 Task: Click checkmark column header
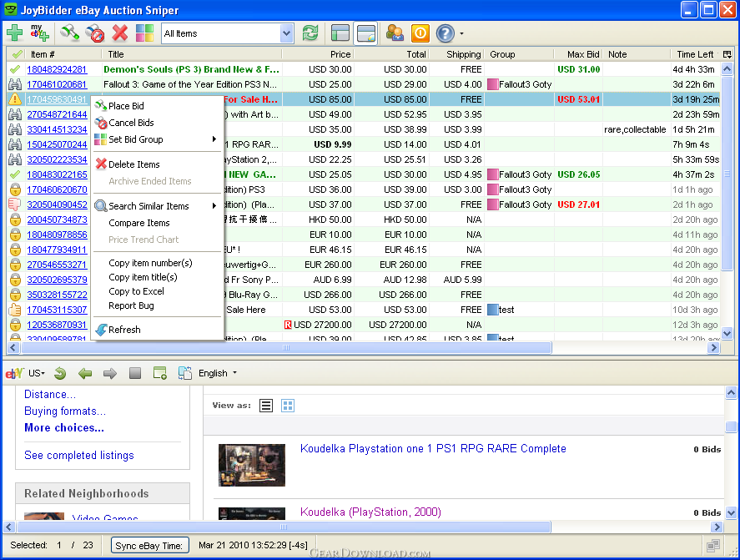(17, 54)
